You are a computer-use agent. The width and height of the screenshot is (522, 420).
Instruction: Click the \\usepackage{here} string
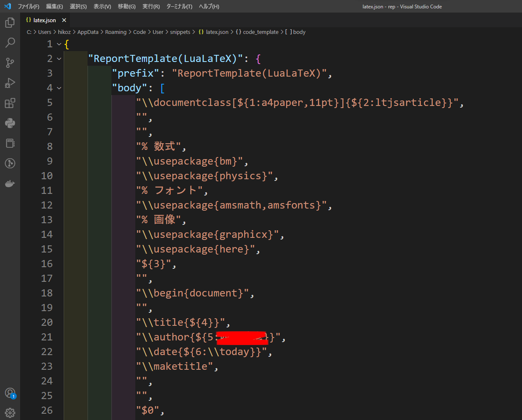[195, 249]
